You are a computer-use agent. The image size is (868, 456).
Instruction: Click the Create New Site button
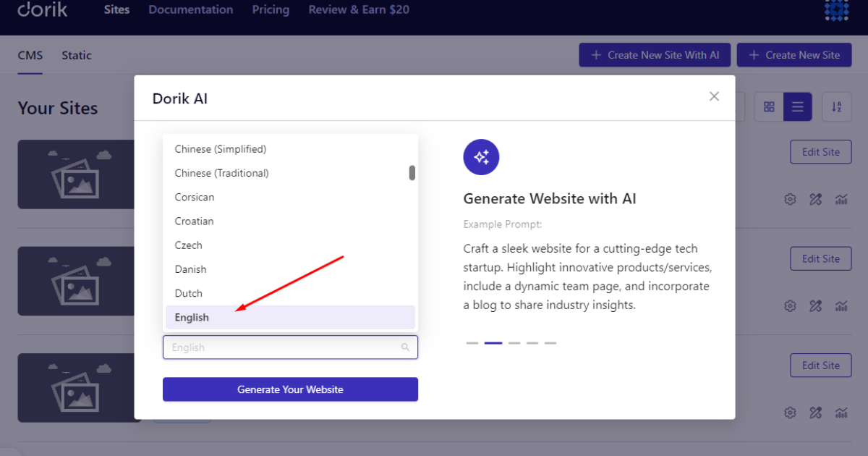[794, 55]
